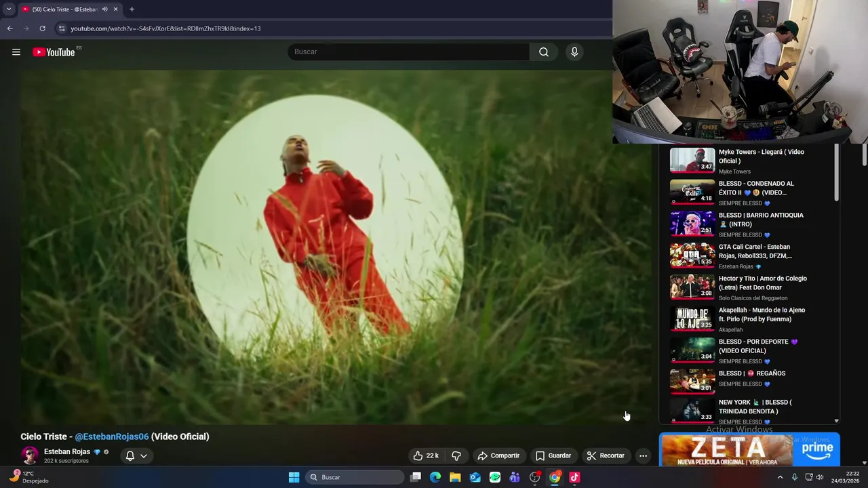
Task: Click the Recortar clip button
Action: pyautogui.click(x=606, y=455)
